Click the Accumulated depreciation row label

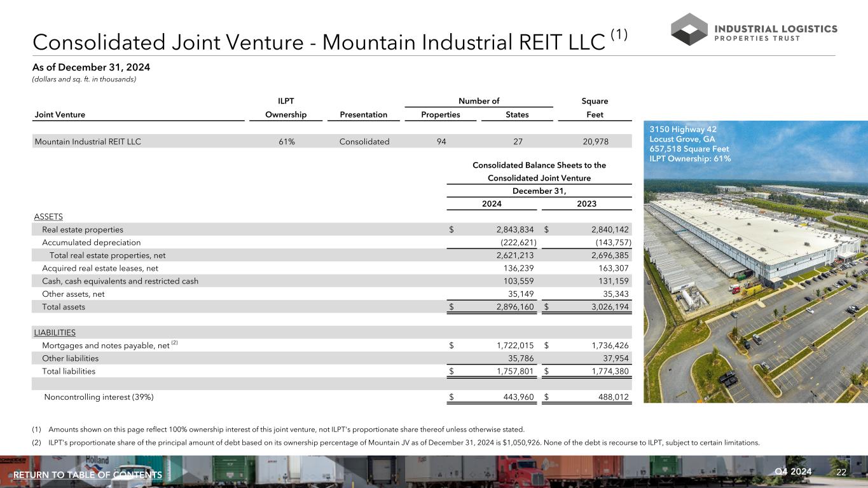click(91, 242)
